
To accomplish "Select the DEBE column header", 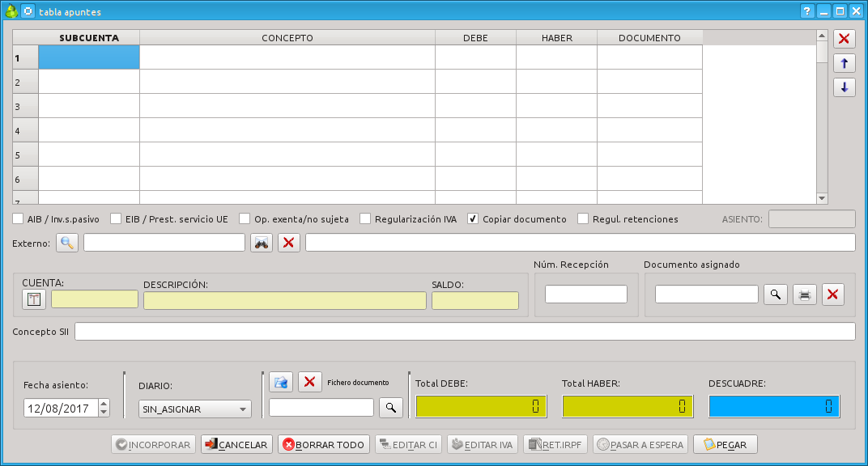I will pyautogui.click(x=475, y=37).
